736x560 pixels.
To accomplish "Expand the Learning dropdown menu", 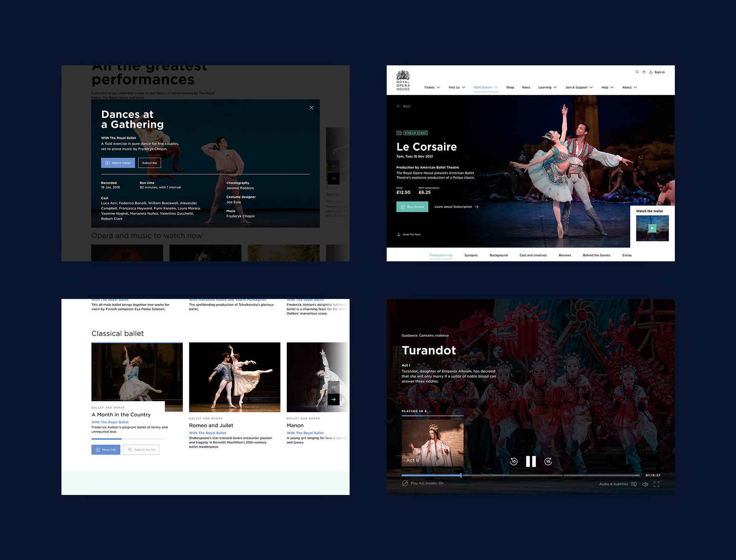I will pos(547,87).
